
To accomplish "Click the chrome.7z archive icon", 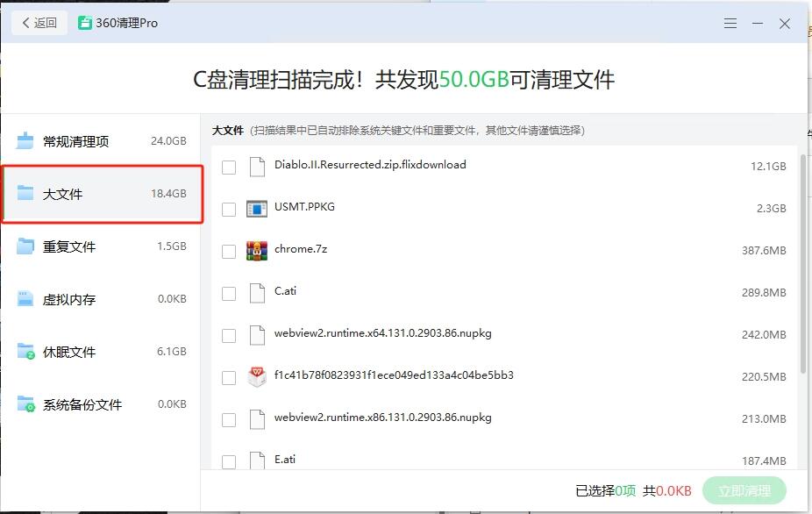I will [x=257, y=251].
